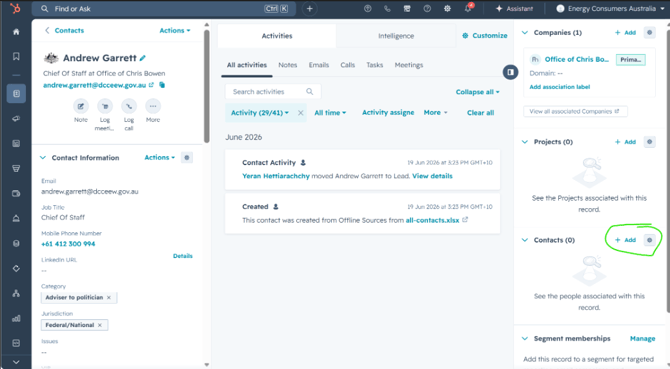Click the More actions ellipsis icon
Screen dimensions: 670x369
(x=153, y=106)
